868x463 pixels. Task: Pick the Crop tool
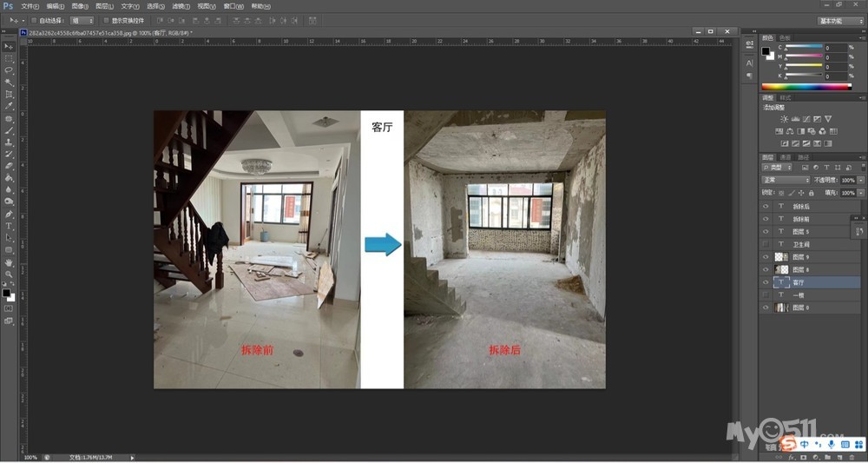9,94
